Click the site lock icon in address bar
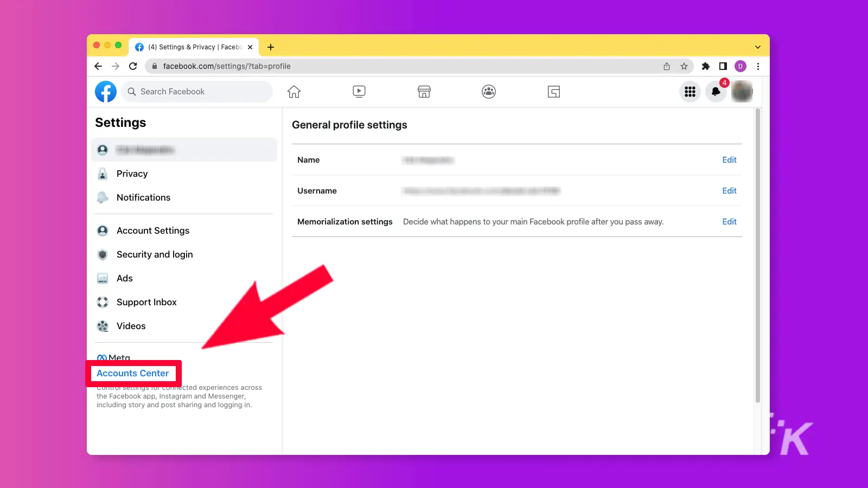Screen dimensions: 868x488 click(x=155, y=66)
